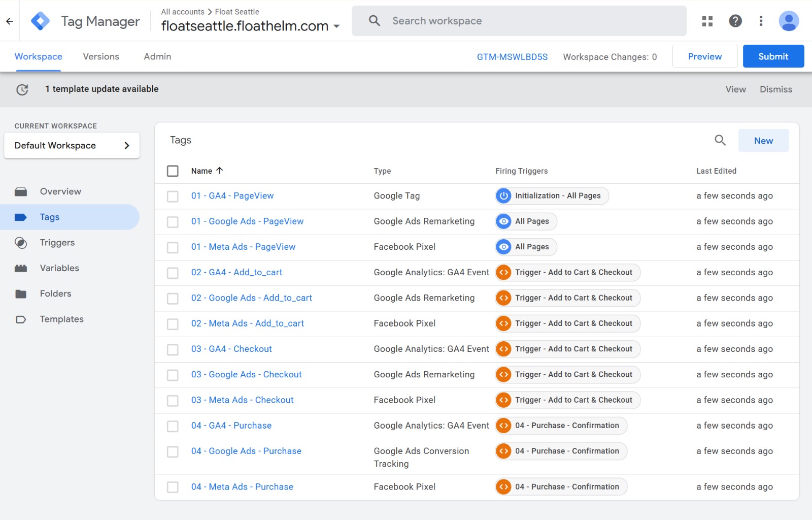Click the Workspace Changes: 0 text
This screenshot has height=520, width=812.
point(610,57)
